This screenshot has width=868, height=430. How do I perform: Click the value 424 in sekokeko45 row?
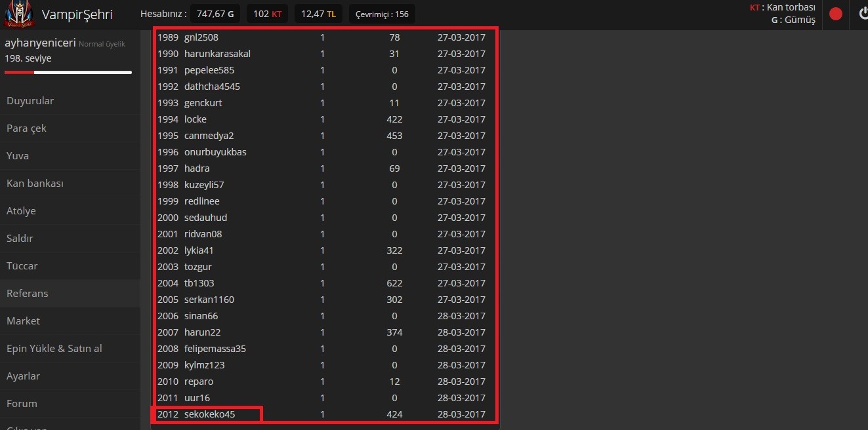tap(394, 414)
